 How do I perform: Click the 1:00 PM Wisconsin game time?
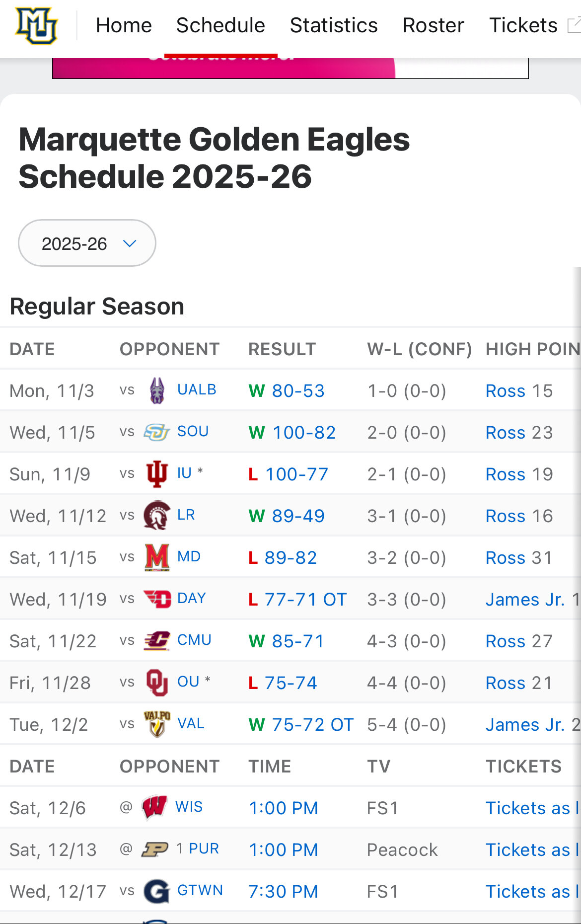coord(283,808)
